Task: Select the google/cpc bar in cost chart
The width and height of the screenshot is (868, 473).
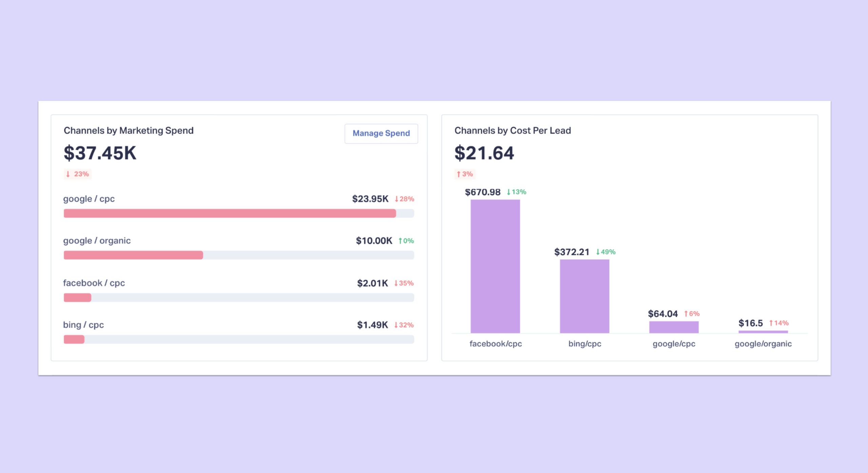Action: point(674,327)
